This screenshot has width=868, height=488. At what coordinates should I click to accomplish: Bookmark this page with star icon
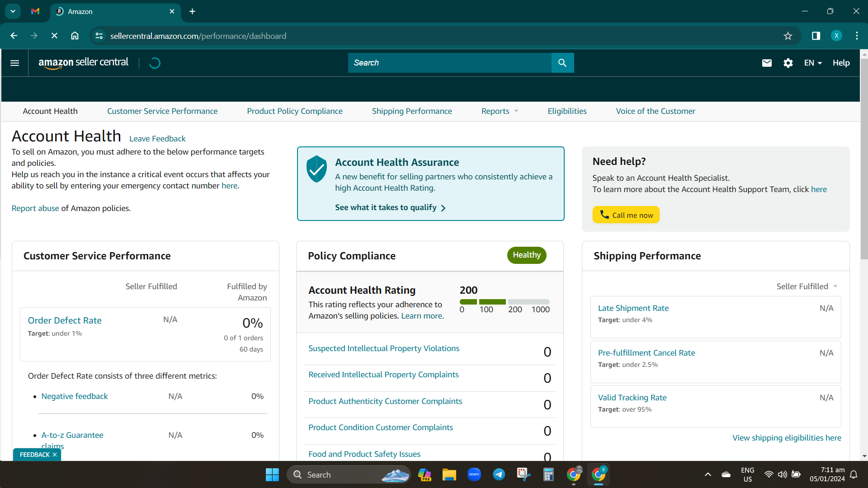(788, 36)
